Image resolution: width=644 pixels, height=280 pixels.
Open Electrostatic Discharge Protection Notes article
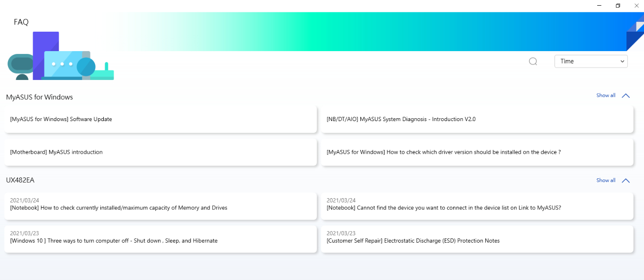[477, 239]
